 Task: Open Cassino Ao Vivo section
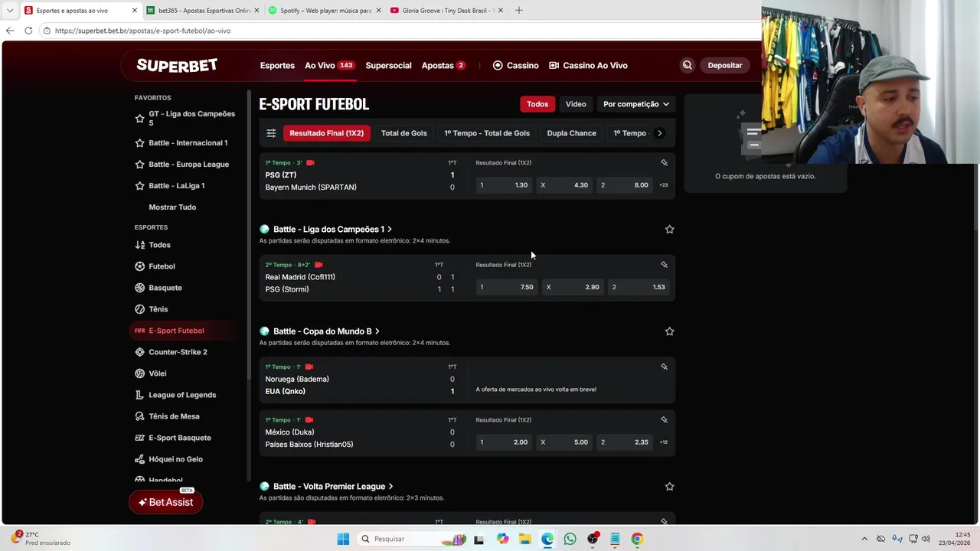588,65
